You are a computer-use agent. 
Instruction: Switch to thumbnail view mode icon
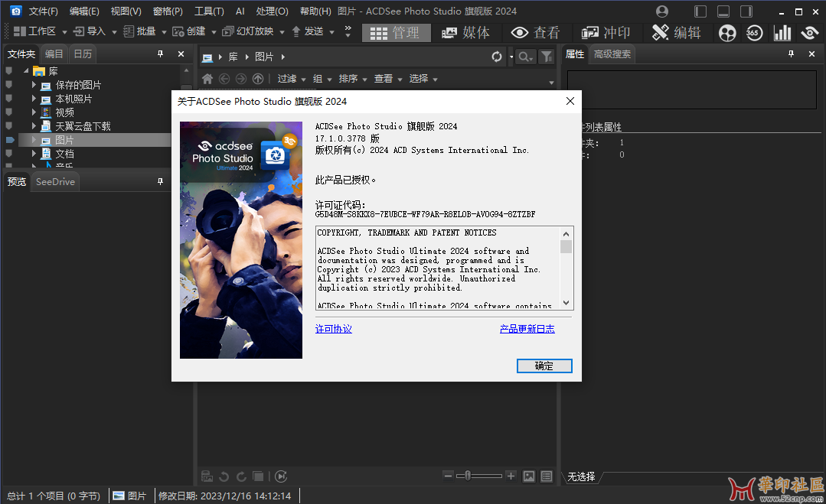(529, 476)
